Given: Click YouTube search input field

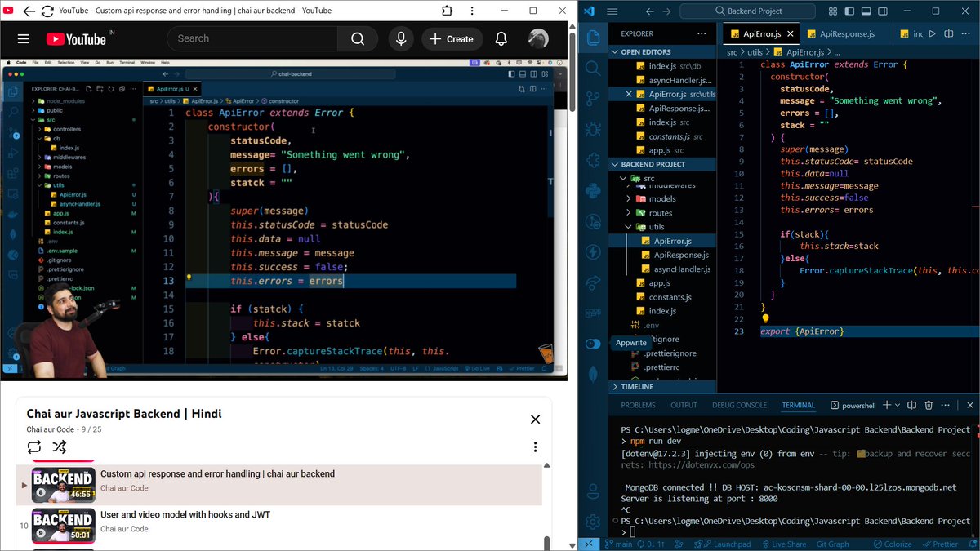Looking at the screenshot, I should click(252, 38).
